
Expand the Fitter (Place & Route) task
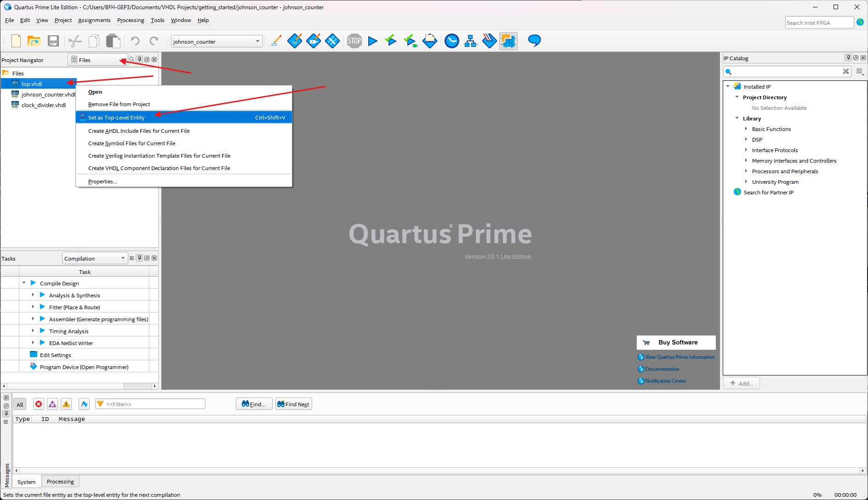coord(33,307)
